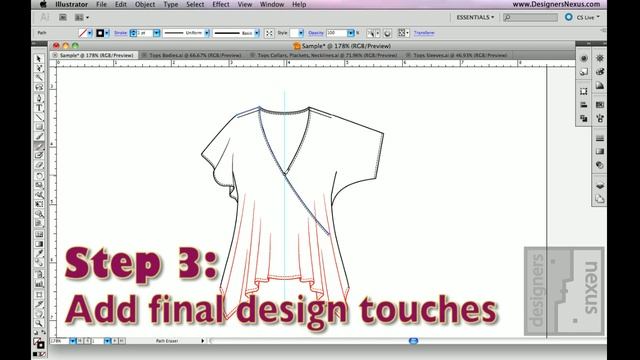The height and width of the screenshot is (360, 640).
Task: Open the Basic brush definition dropdown
Action: (257, 33)
